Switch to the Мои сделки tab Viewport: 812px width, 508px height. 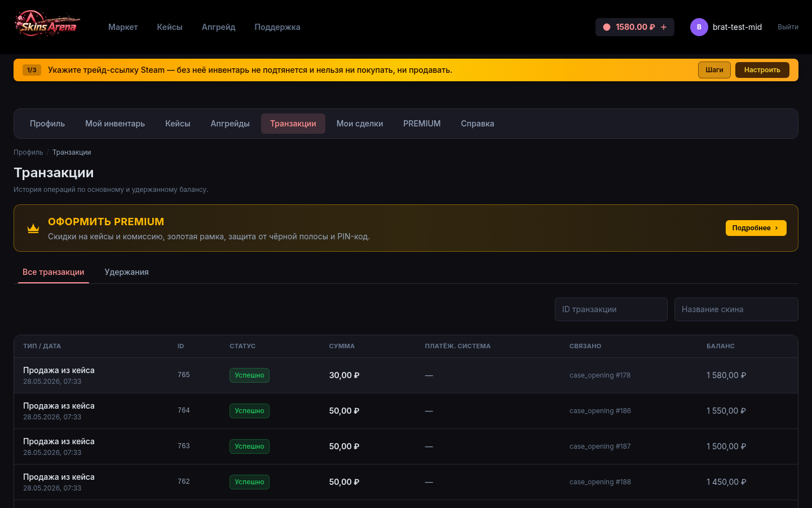pyautogui.click(x=360, y=124)
